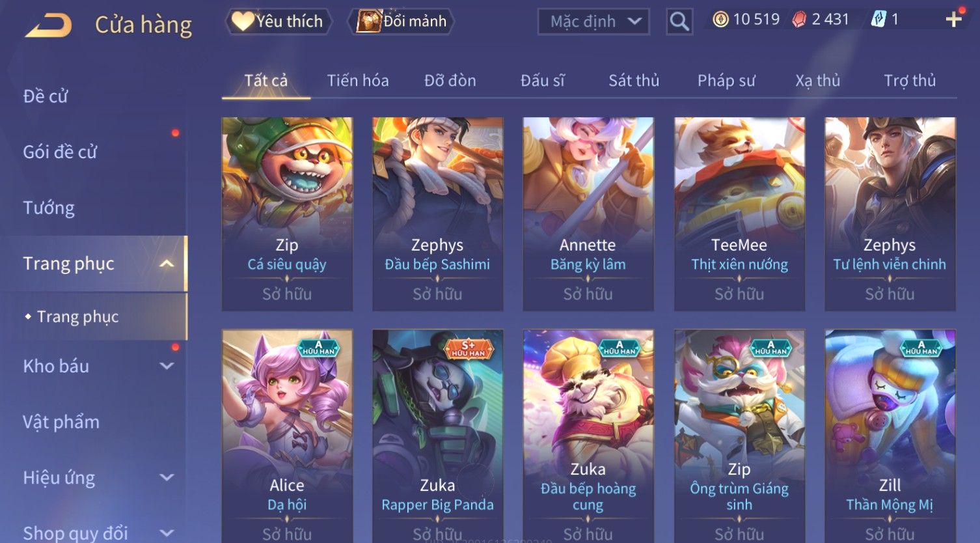The width and height of the screenshot is (980, 543).
Task: Select Annette Băng kỳ lâm skin card
Action: 588,214
